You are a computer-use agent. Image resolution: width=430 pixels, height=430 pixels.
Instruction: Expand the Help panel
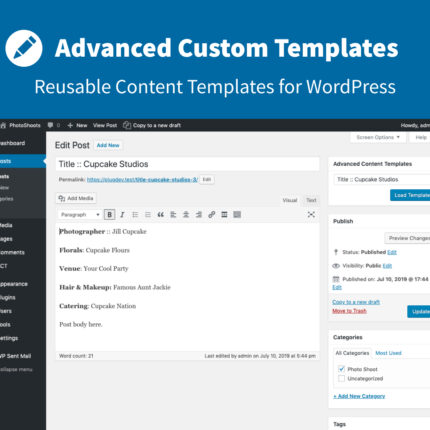[420, 137]
